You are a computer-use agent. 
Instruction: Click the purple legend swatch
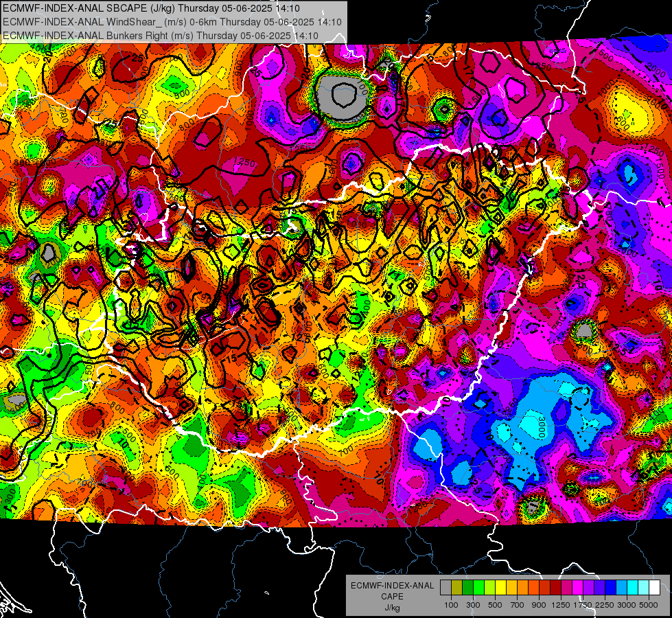tap(588, 588)
